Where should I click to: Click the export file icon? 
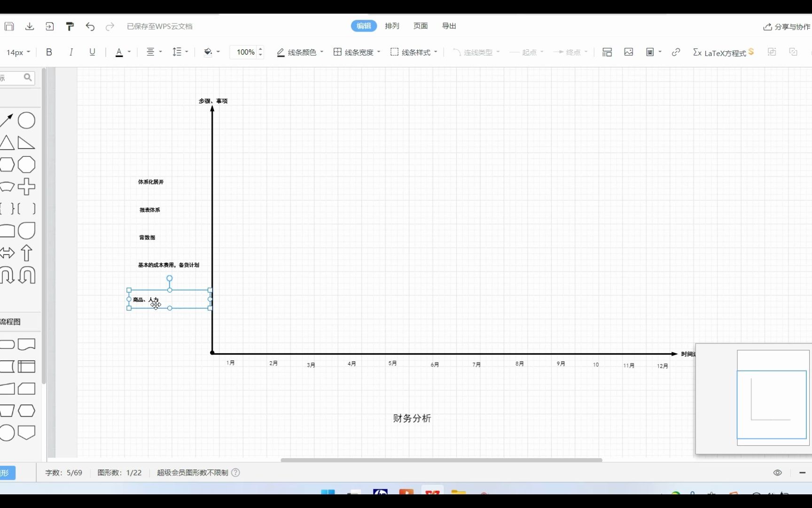(50, 26)
